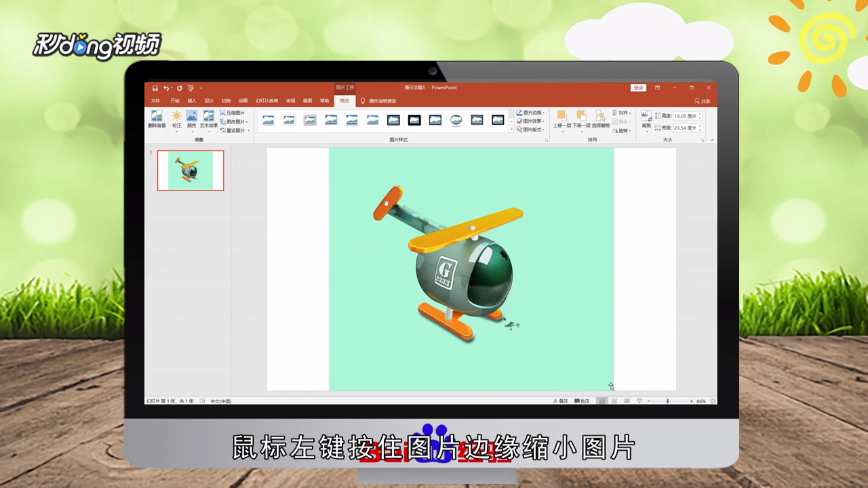Open the Picture Styles dialog launcher
This screenshot has height=488, width=868.
coord(546,140)
